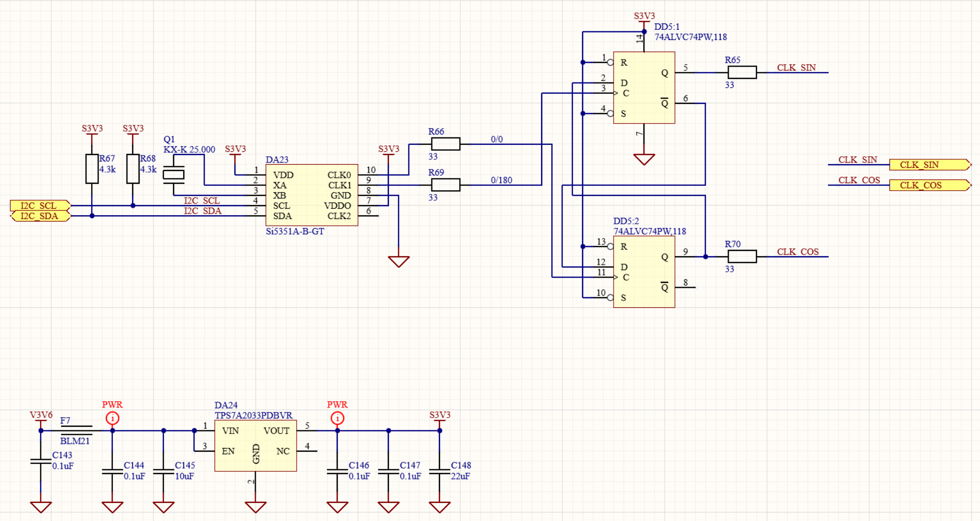Click the ferrite bead F7 symbol
The image size is (980, 521).
[76, 430]
